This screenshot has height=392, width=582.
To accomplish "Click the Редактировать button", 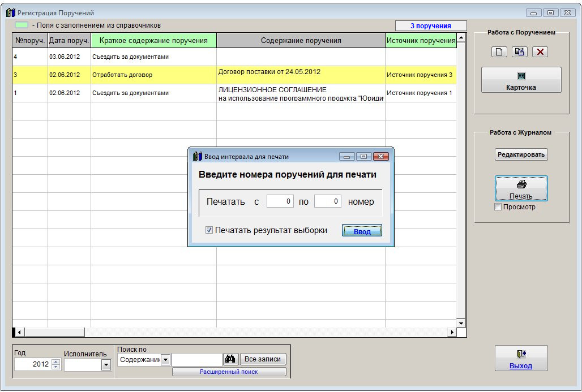I will point(521,154).
